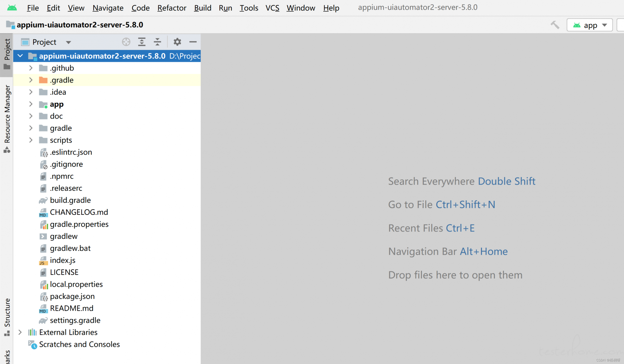Click the .gradle orange folder icon
624x364 pixels.
click(43, 80)
